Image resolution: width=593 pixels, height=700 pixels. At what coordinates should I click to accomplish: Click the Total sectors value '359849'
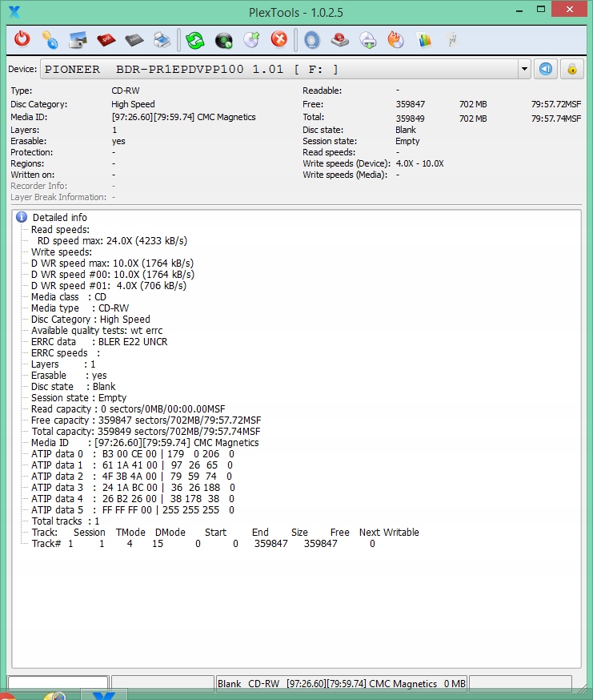coord(410,119)
